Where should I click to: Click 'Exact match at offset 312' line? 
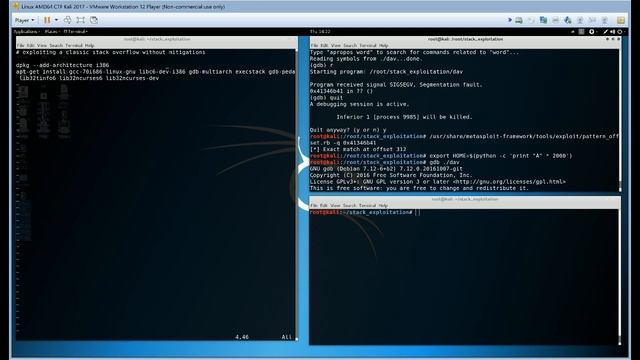pyautogui.click(x=358, y=149)
